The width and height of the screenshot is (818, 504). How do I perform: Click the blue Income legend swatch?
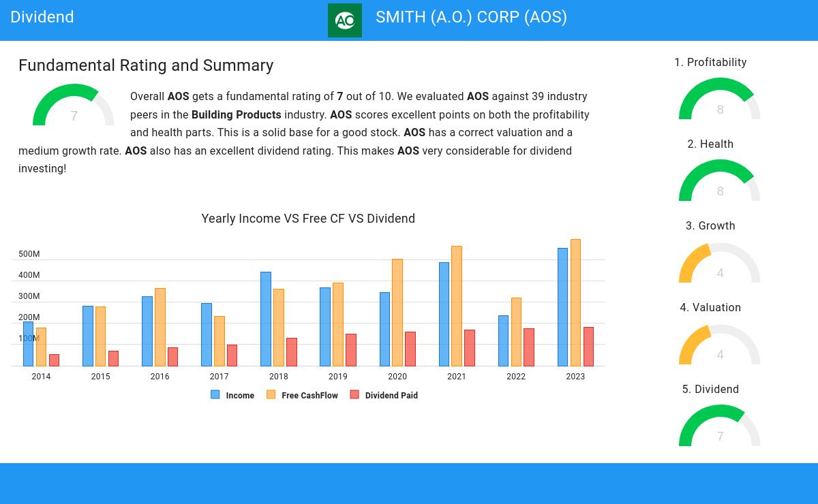pyautogui.click(x=215, y=394)
